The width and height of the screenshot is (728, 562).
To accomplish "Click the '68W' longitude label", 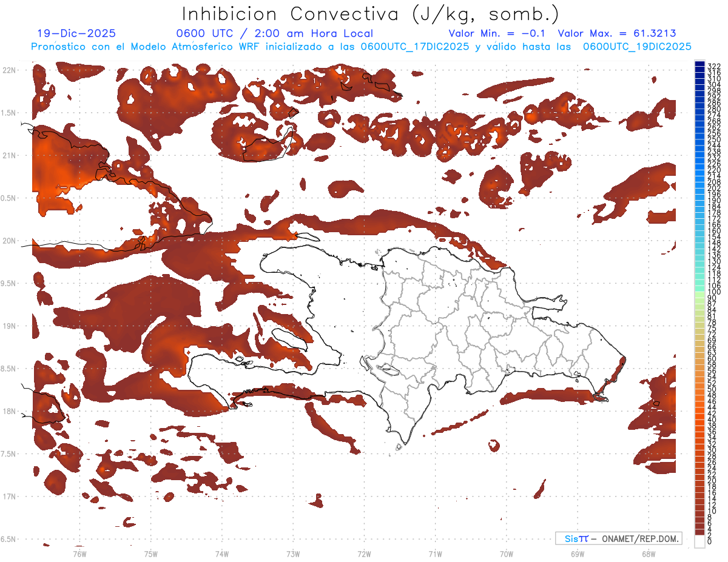I will pos(648,554).
